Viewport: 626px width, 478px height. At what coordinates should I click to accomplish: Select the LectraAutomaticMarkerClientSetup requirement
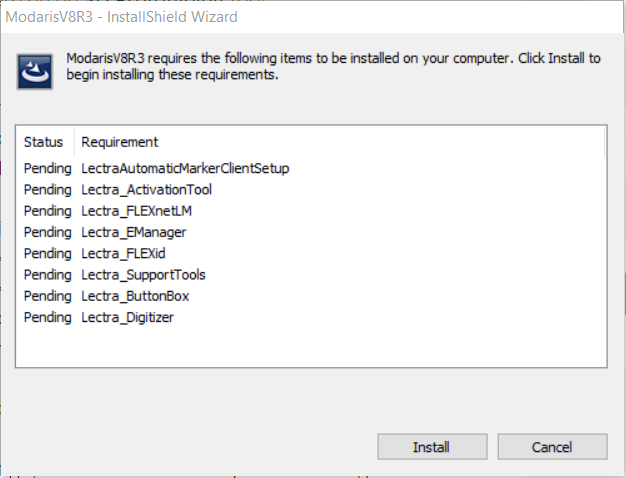tap(185, 169)
